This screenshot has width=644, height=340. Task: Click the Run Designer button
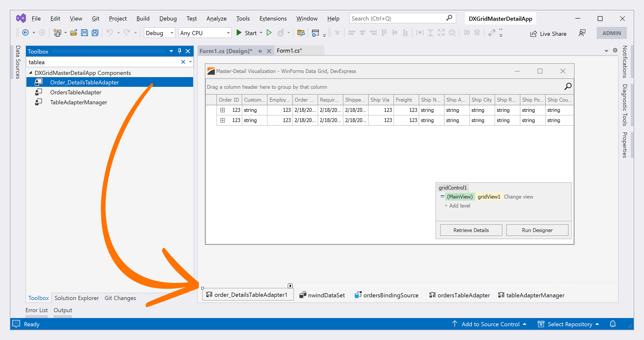click(537, 230)
